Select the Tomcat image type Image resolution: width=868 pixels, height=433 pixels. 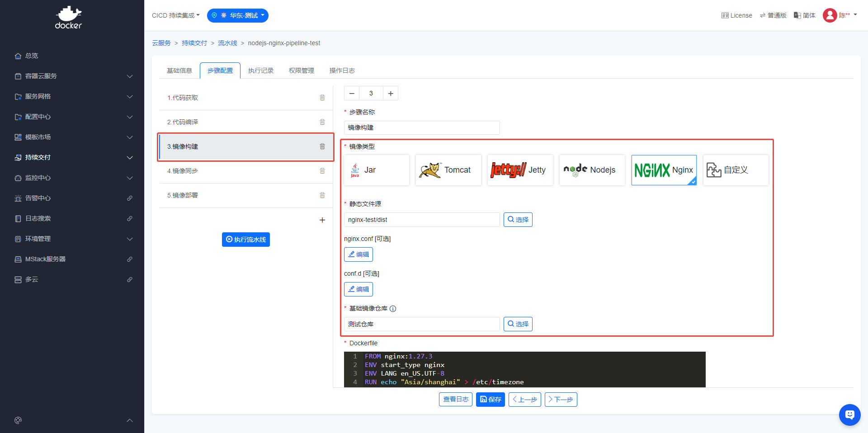[x=448, y=170]
